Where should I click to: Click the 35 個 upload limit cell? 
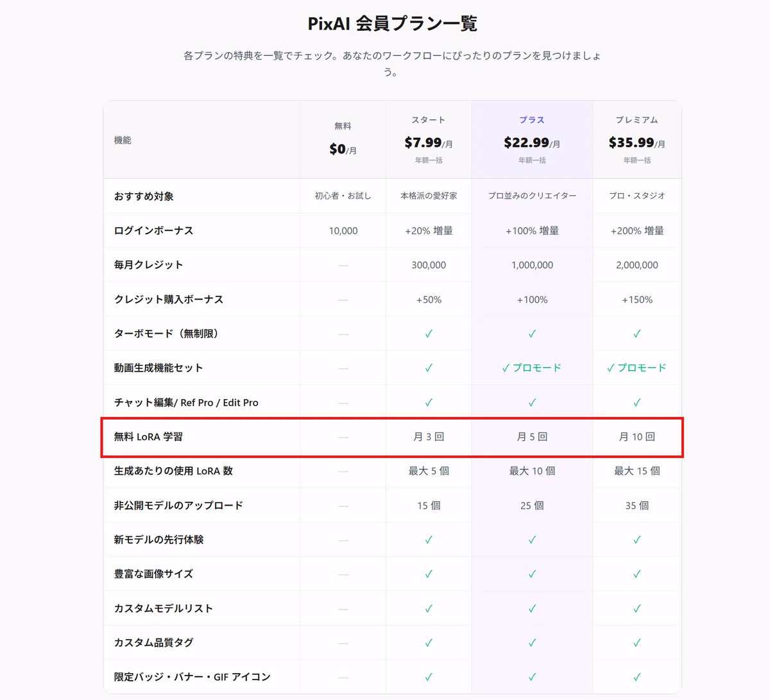tap(637, 506)
